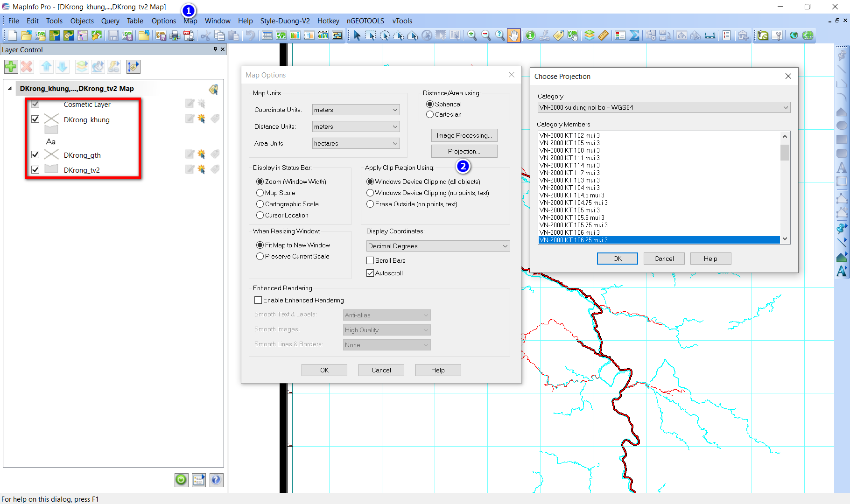Open a new Graph window icon
This screenshot has width=850, height=504.
pyautogui.click(x=295, y=35)
